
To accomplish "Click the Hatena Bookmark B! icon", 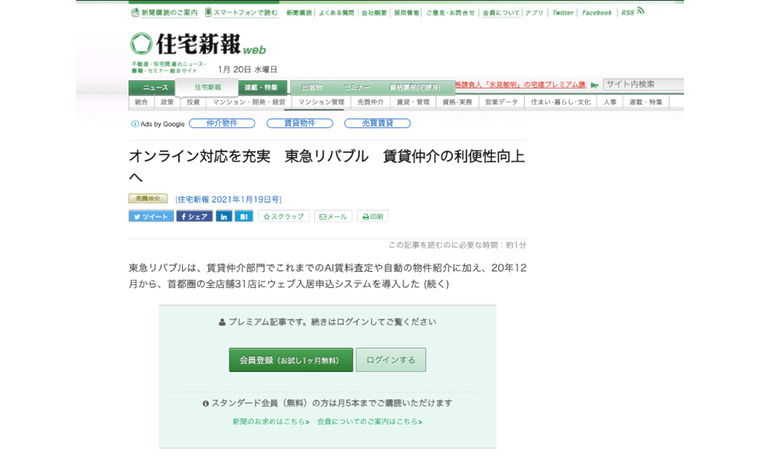I will click(x=244, y=216).
